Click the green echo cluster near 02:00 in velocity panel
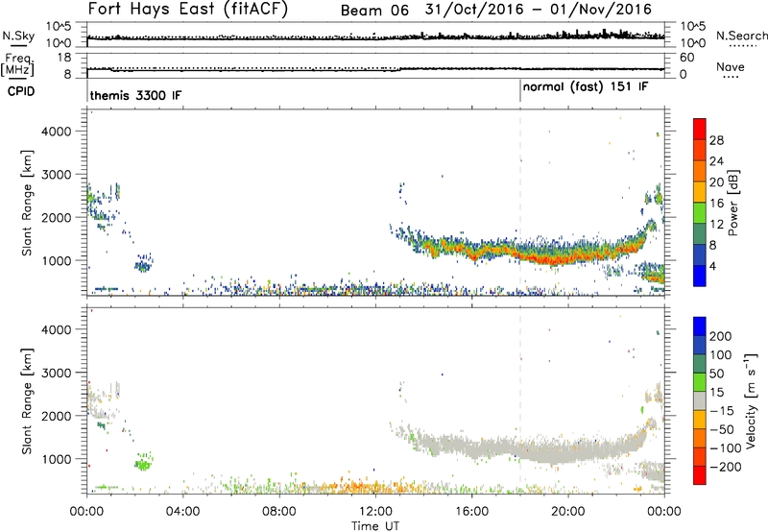The image size is (768, 532). 143,463
